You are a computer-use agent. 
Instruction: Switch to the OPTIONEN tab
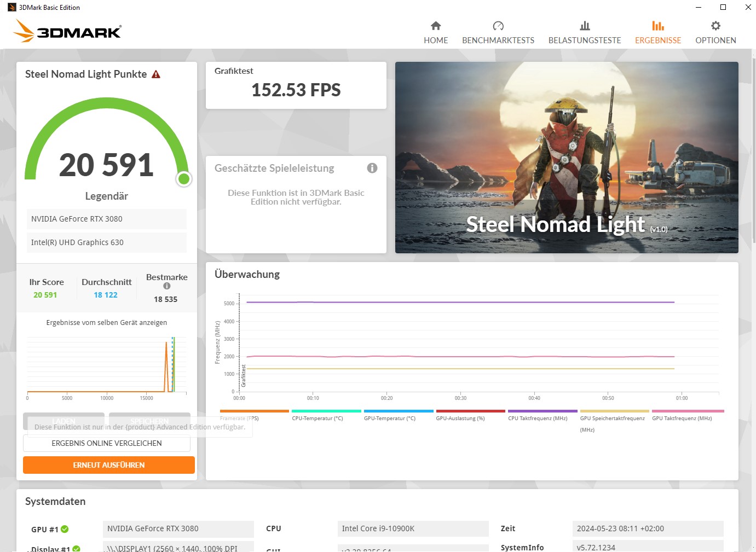(x=715, y=40)
